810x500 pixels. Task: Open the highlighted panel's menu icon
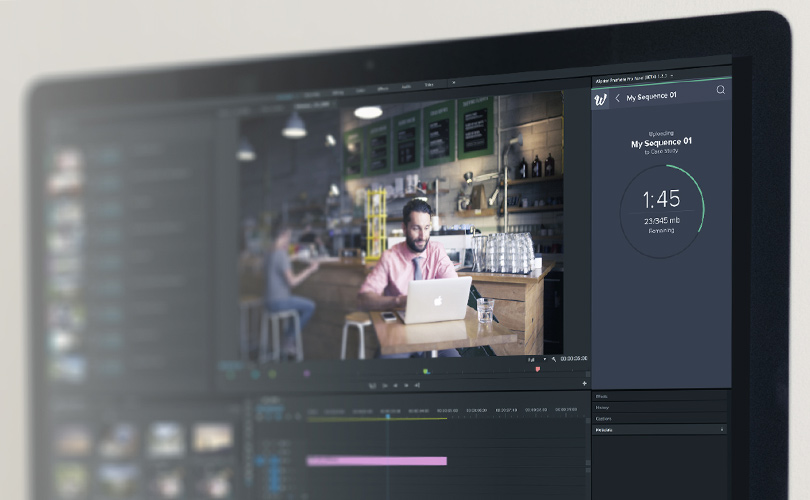(722, 430)
